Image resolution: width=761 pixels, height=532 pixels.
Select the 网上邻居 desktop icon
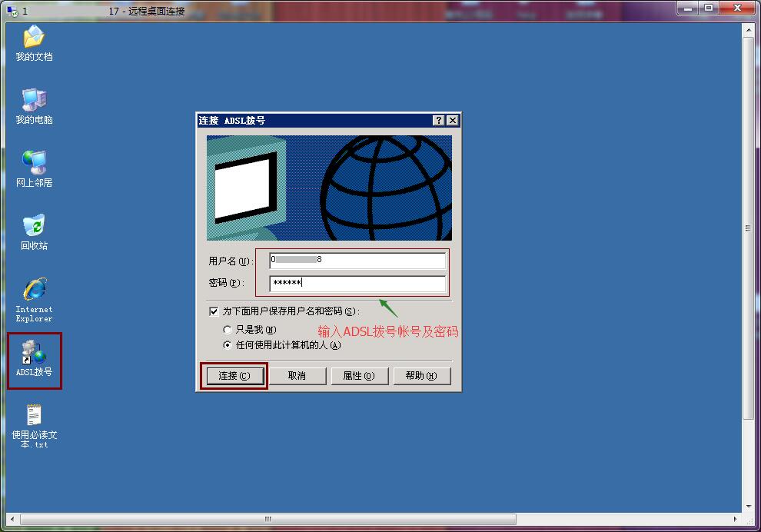pos(34,169)
